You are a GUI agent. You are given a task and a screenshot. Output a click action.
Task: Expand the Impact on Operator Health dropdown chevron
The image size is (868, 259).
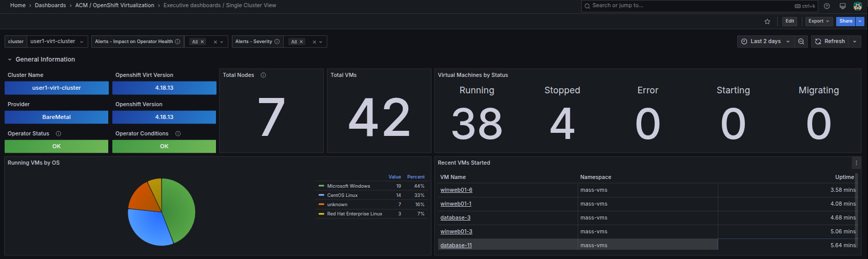[222, 42]
